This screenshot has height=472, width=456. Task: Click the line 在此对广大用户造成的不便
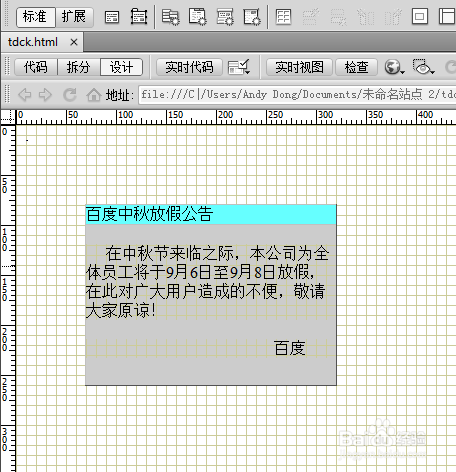[205, 291]
